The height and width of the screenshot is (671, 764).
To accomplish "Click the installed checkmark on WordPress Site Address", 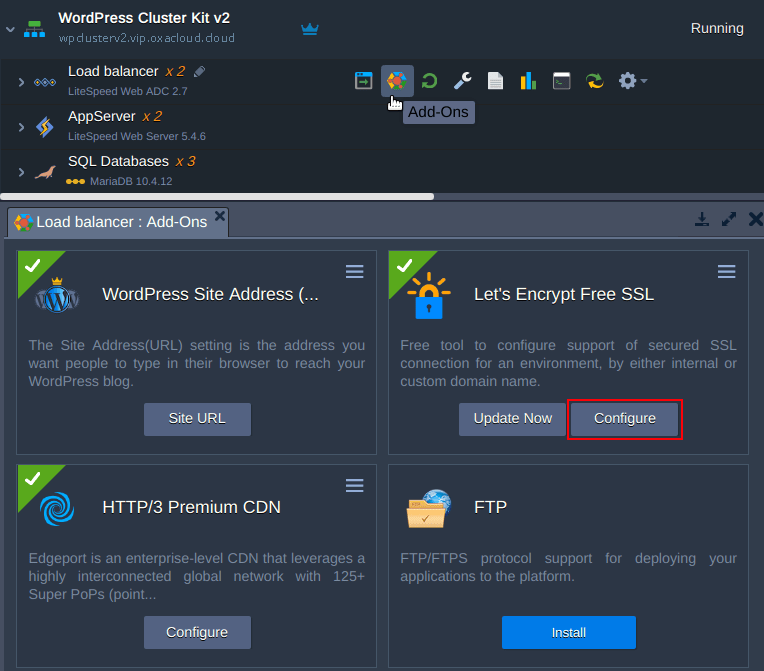I will tap(32, 266).
